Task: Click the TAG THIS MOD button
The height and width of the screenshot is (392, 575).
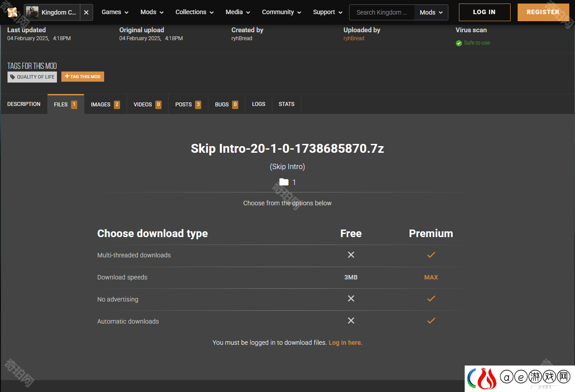Action: 83,77
